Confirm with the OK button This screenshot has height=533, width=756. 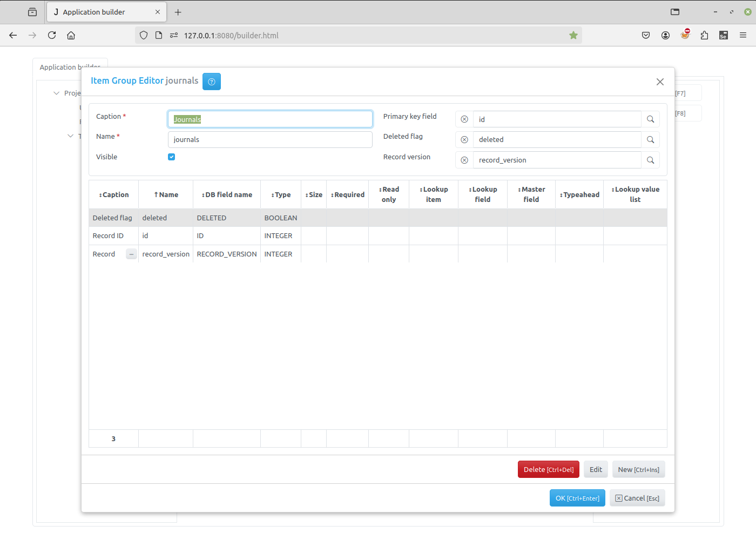point(577,498)
